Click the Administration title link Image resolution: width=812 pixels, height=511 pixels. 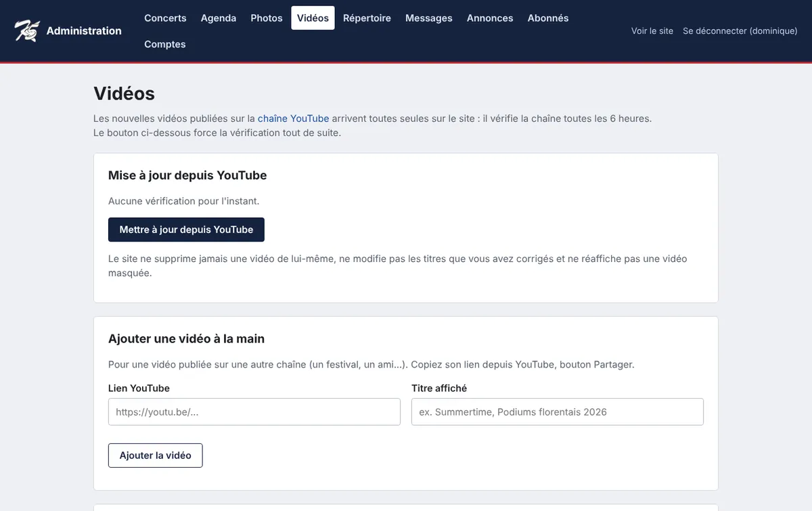pyautogui.click(x=84, y=30)
